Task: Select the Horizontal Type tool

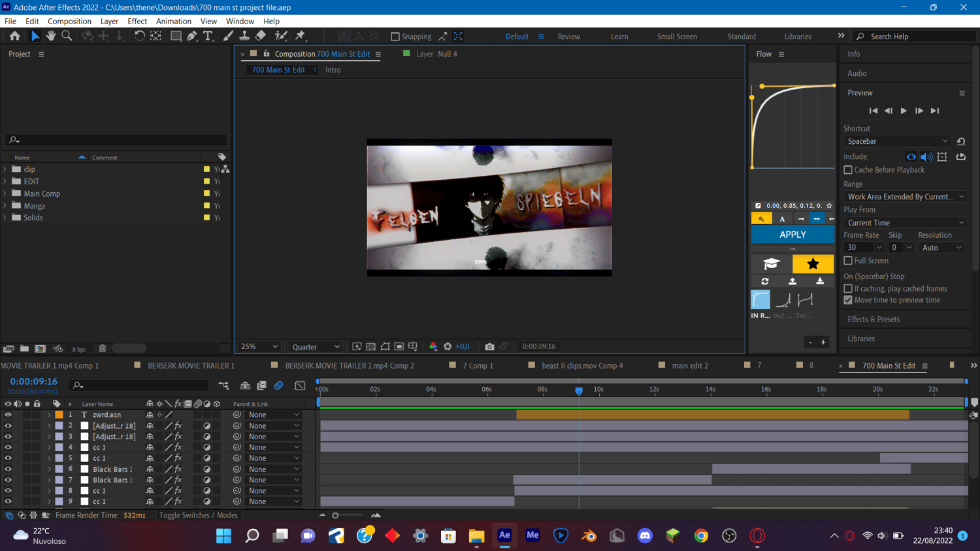Action: coord(208,36)
